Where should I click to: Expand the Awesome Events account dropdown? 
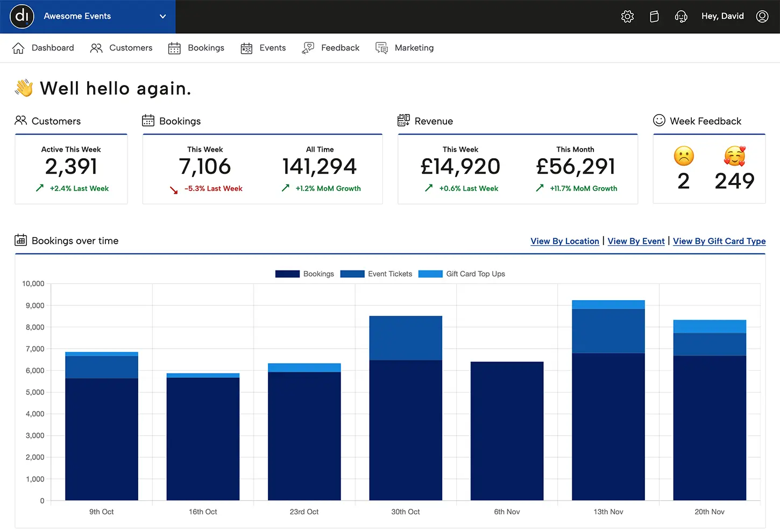pos(162,17)
